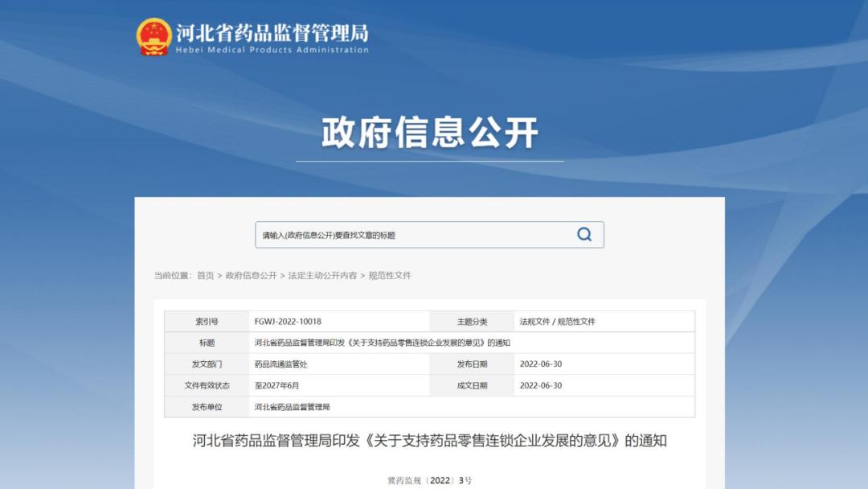Click the 发布日期 value 2022-06-30

tap(540, 364)
